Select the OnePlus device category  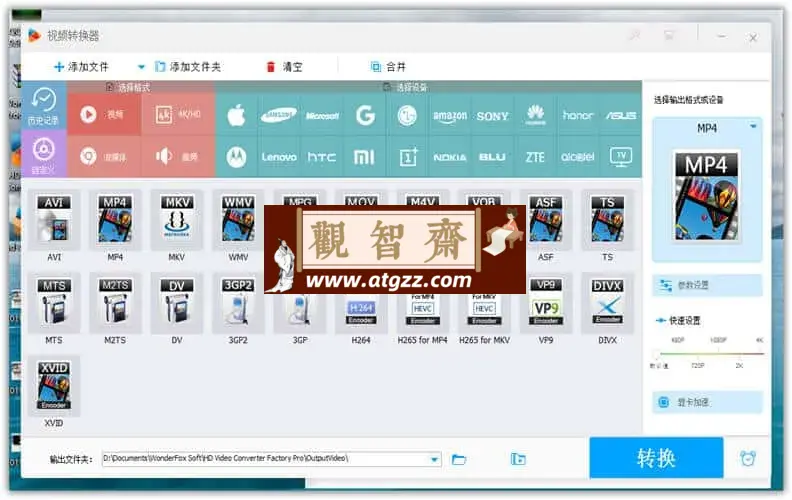click(x=408, y=157)
